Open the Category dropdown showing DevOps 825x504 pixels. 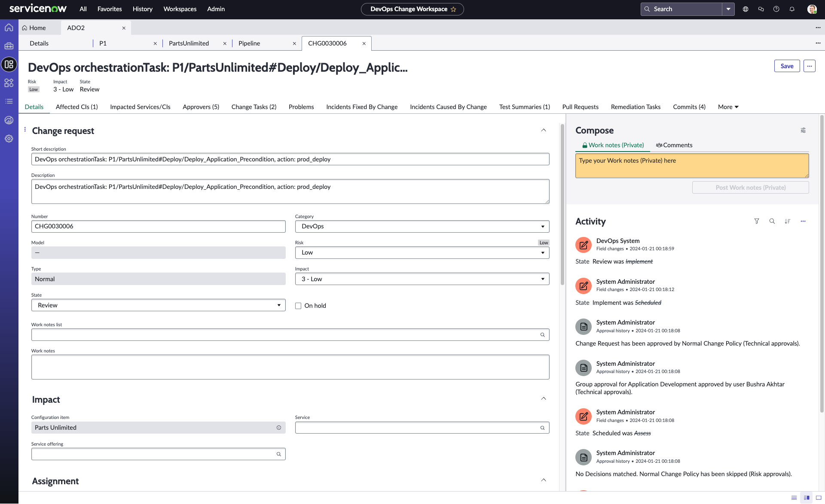(x=422, y=227)
